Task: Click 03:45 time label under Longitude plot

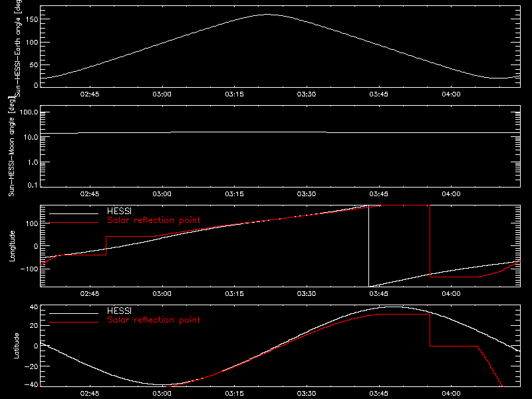Action: [378, 294]
